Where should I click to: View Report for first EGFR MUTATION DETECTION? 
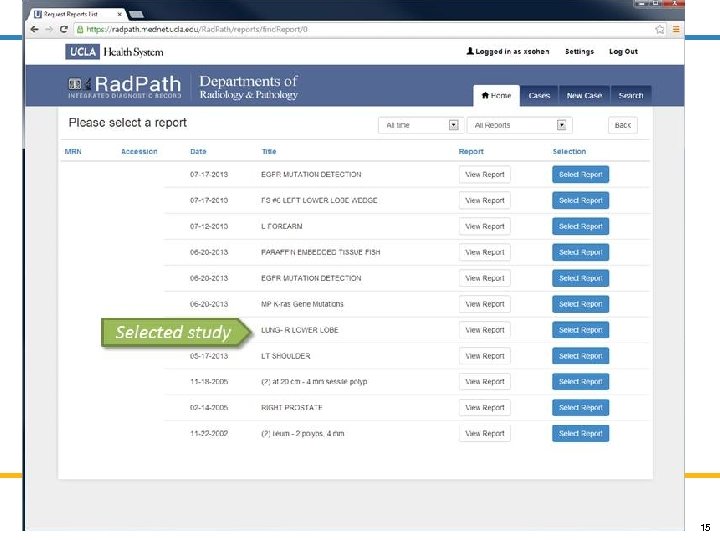click(x=484, y=174)
